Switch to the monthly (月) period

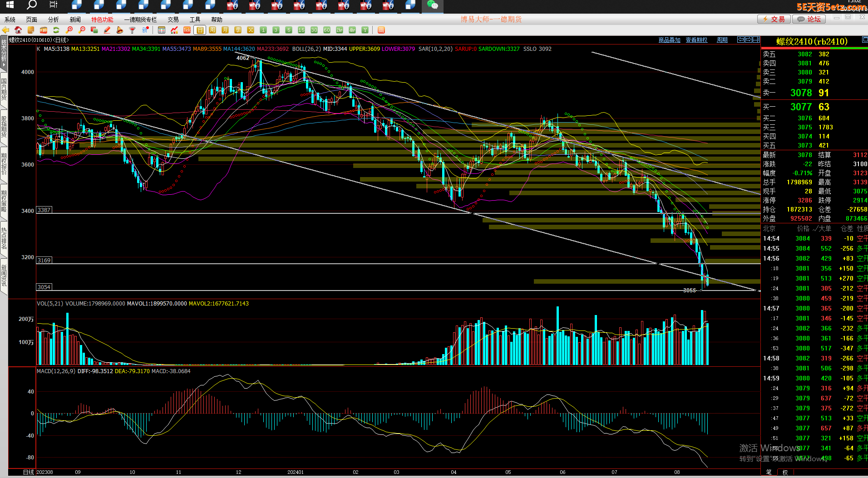225,30
